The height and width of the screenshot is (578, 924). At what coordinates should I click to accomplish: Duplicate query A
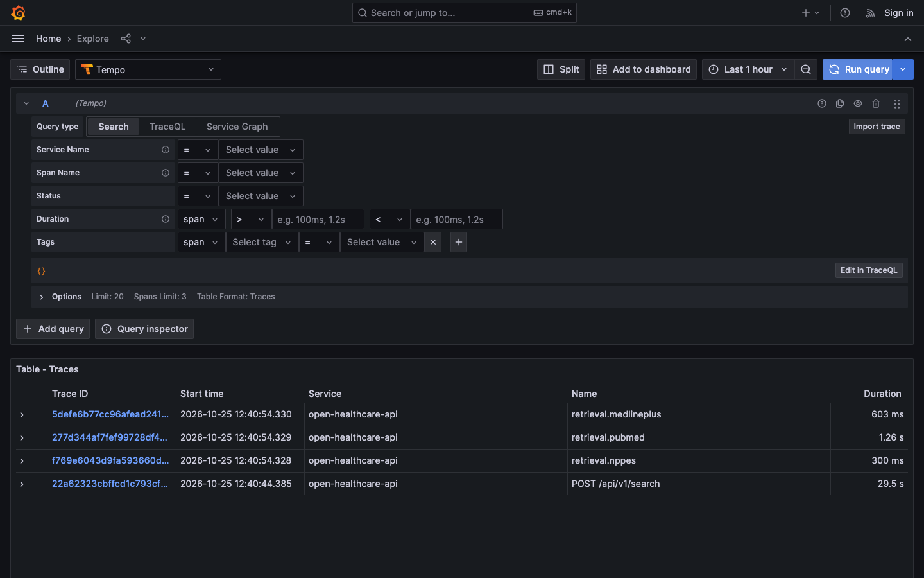tap(840, 103)
